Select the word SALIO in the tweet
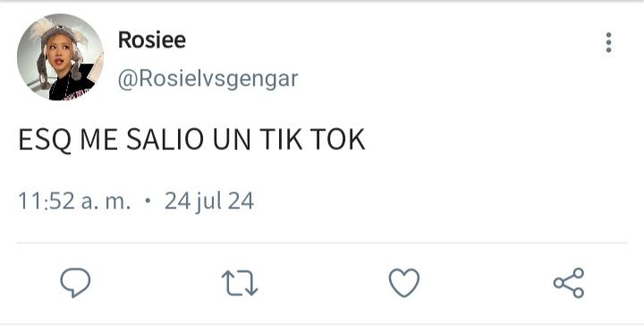644x325 pixels. tap(165, 140)
